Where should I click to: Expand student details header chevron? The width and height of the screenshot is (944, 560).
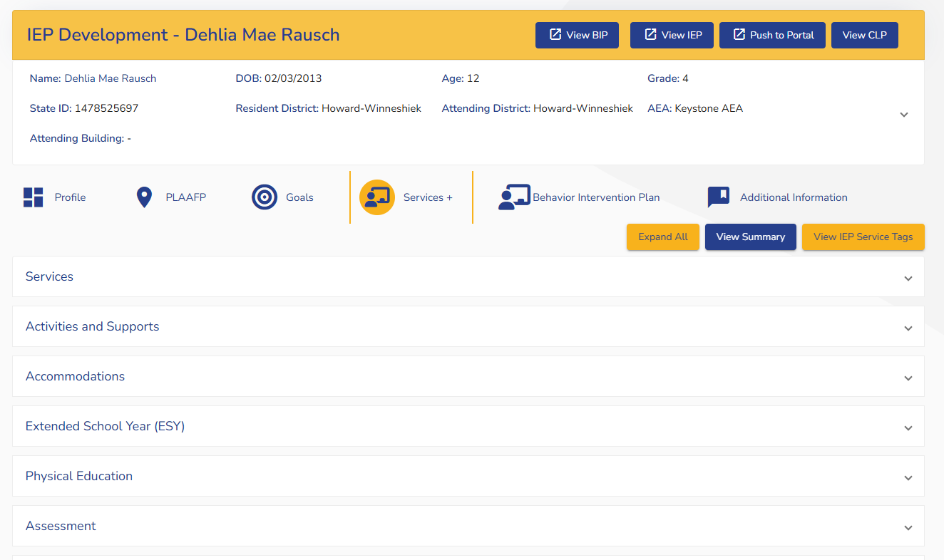tap(903, 115)
